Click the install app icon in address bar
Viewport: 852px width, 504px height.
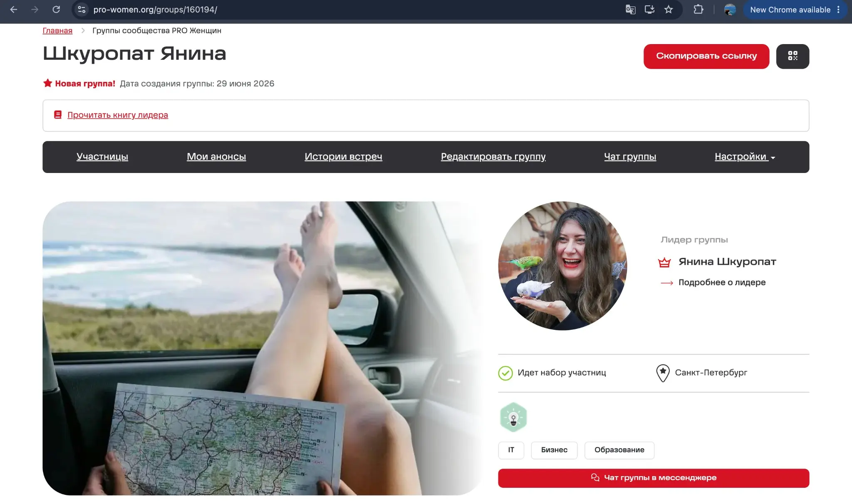pyautogui.click(x=649, y=10)
